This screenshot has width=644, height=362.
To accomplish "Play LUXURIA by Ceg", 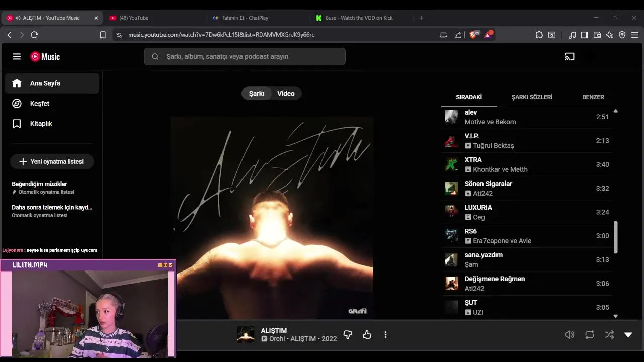I will click(527, 212).
